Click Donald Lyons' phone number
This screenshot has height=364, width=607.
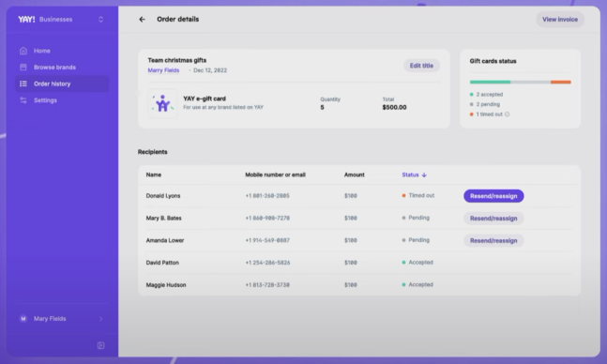[x=267, y=196]
